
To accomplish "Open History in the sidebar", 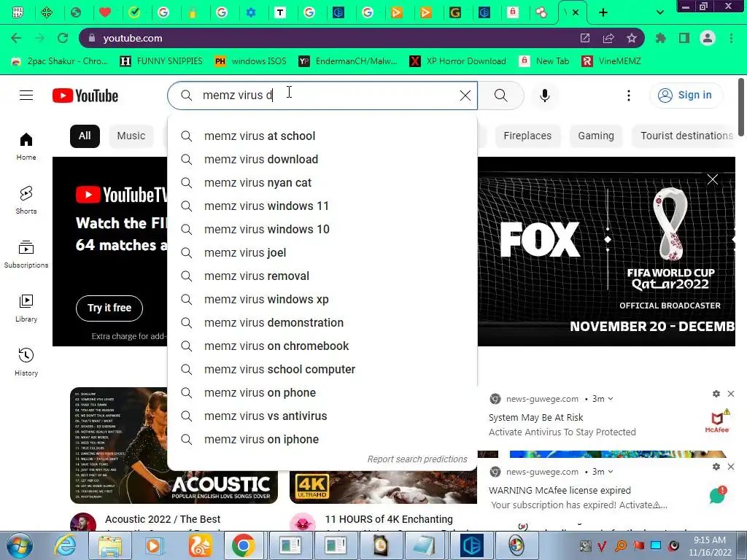I will [x=26, y=362].
